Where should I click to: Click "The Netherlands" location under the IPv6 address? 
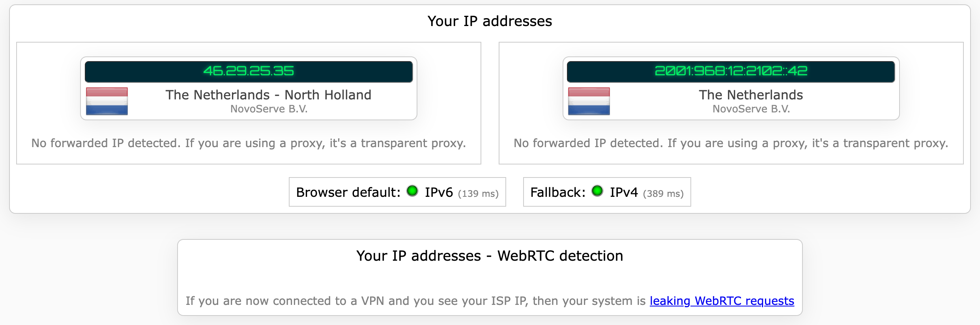pos(751,95)
